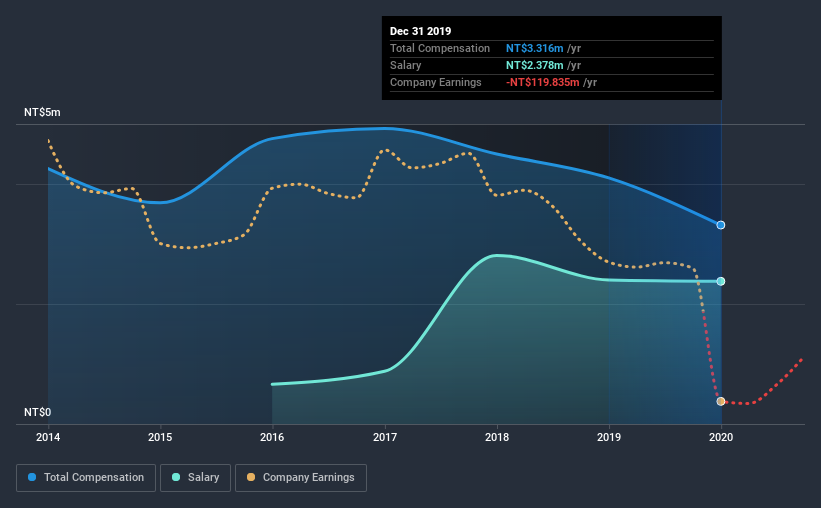Click the 2014 x-axis label

coord(48,437)
